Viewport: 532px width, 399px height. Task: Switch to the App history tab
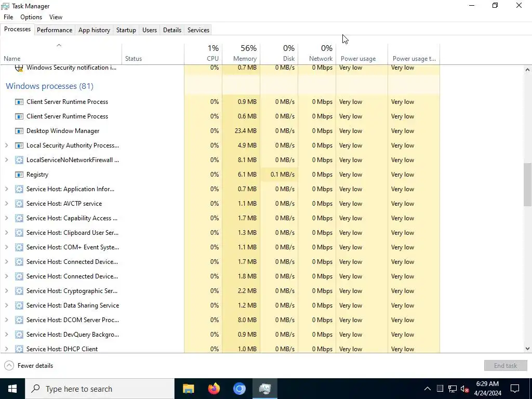(95, 30)
